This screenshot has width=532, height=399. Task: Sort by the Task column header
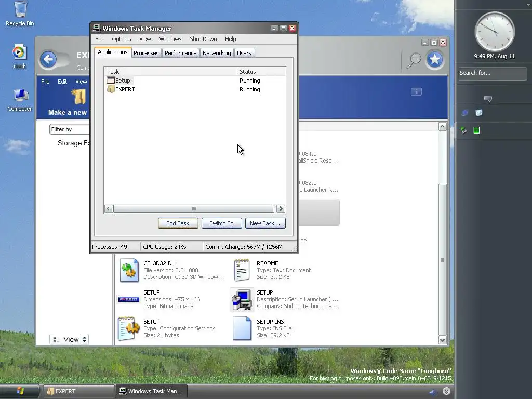[x=170, y=72]
